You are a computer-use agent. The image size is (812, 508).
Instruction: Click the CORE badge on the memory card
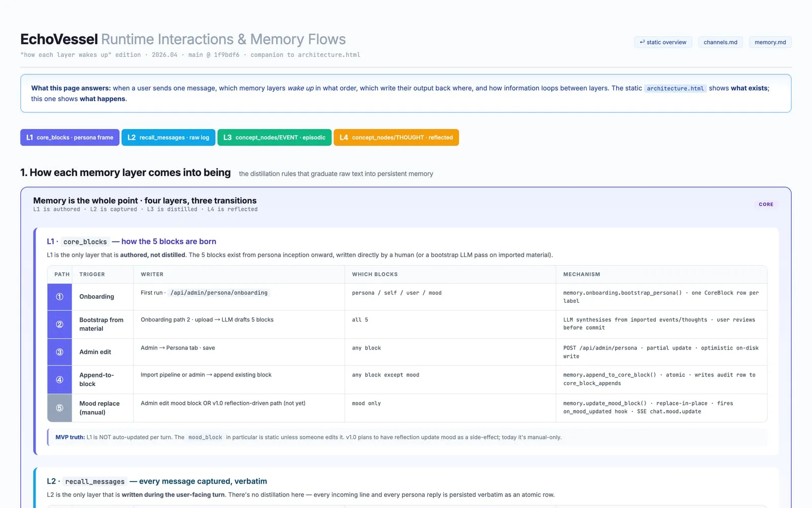[x=766, y=204]
